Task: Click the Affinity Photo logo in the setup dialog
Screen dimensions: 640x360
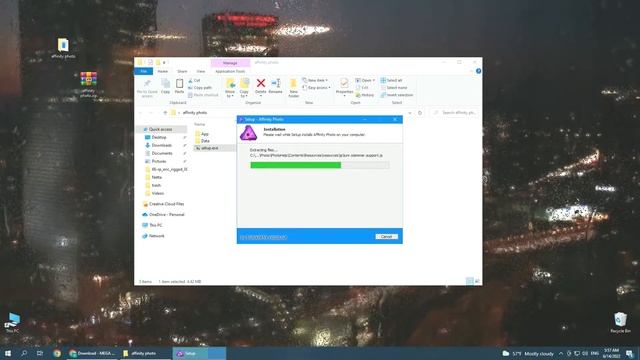Action: 248,133
